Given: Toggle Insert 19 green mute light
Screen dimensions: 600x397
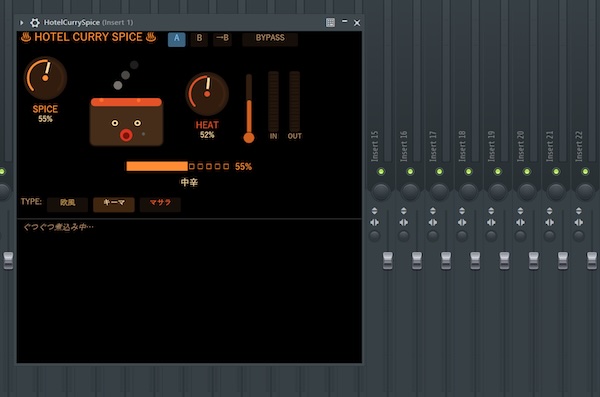Looking at the screenshot, I should pyautogui.click(x=497, y=172).
